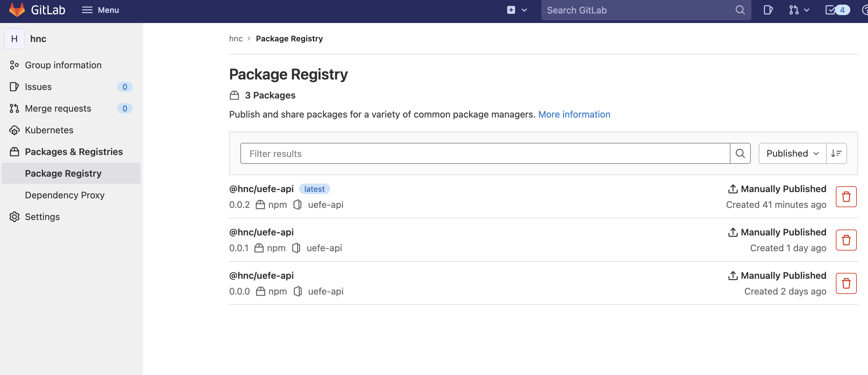Open the Issue Boards icon in the navbar
Screen dimensions: 868x375
(768, 10)
